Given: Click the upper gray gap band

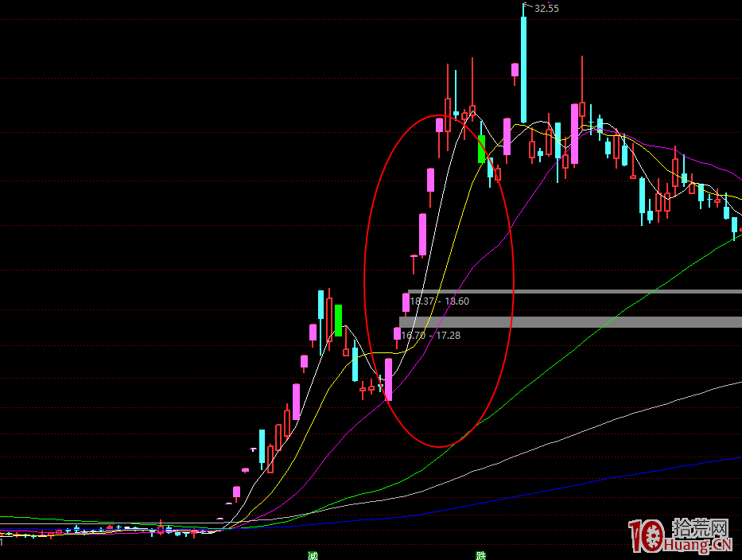Looking at the screenshot, I should [575, 292].
